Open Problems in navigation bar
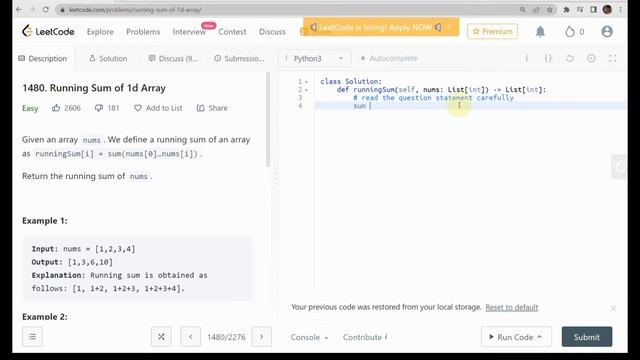This screenshot has width=640, height=360. (x=143, y=31)
